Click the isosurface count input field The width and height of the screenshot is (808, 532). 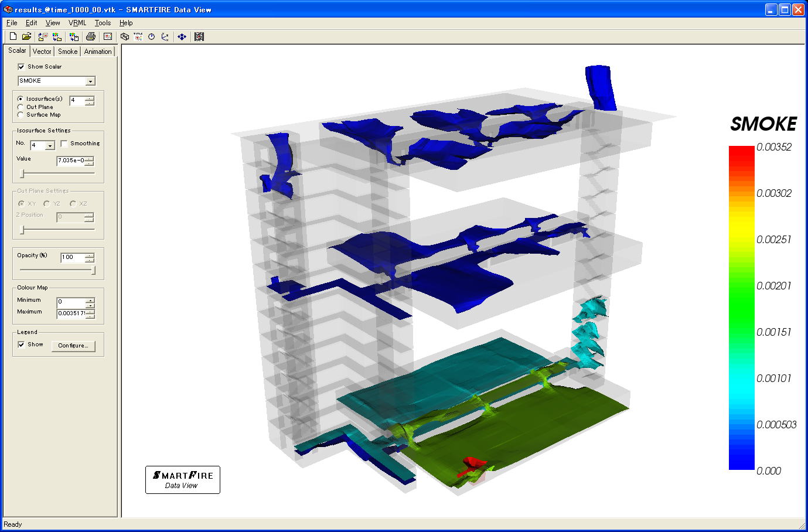pos(77,101)
